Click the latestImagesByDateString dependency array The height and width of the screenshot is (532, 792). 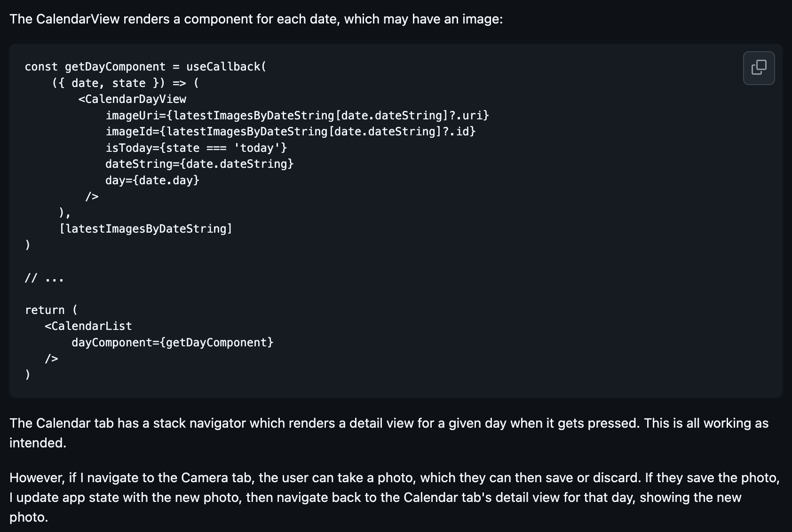coord(146,229)
